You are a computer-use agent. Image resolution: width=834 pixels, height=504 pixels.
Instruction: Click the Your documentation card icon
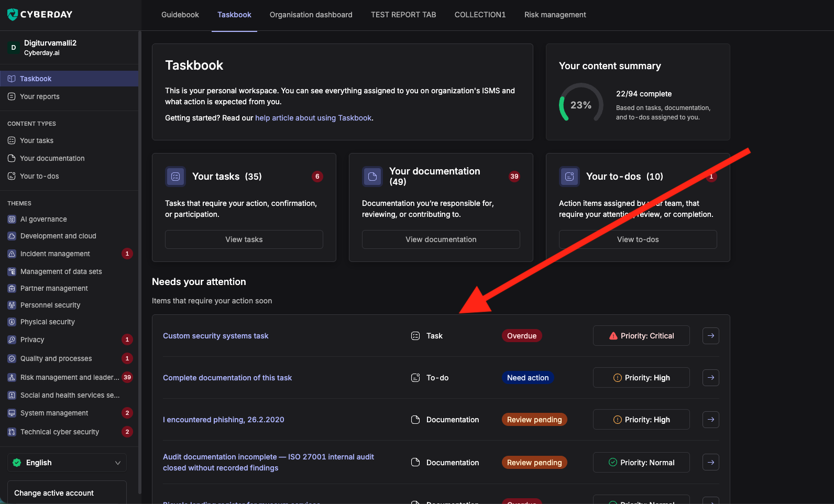coord(372,177)
